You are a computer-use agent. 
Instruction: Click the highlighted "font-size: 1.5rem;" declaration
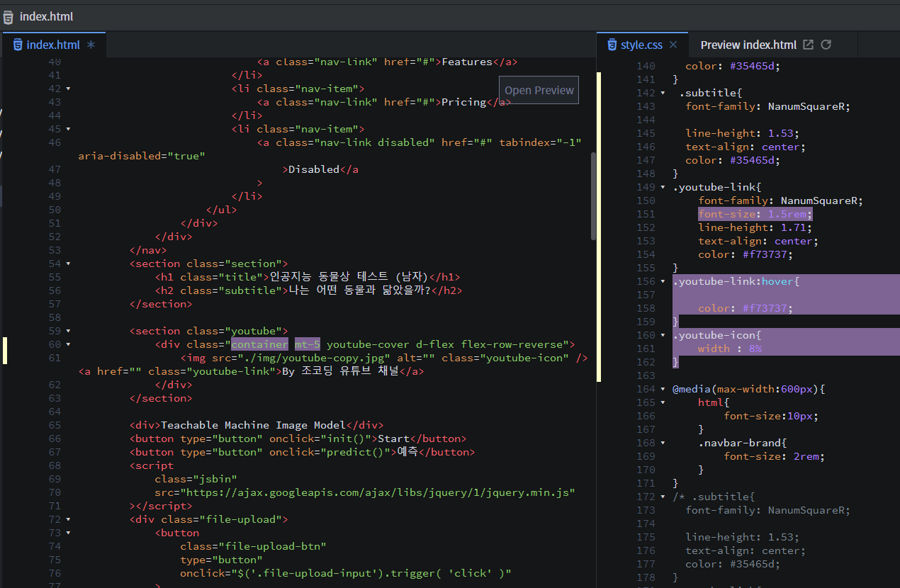click(755, 214)
